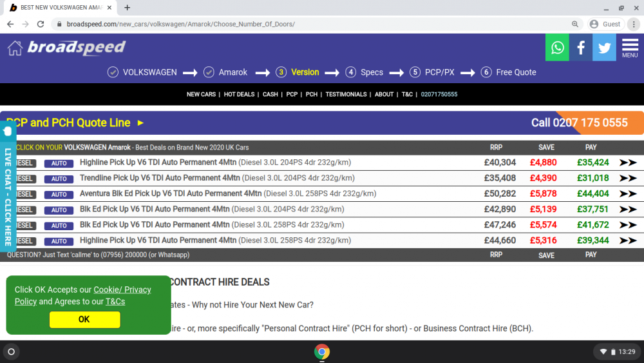Viewport: 644px width, 363px height.
Task: Go back to the VOLKSWAGEN step
Action: tap(142, 72)
